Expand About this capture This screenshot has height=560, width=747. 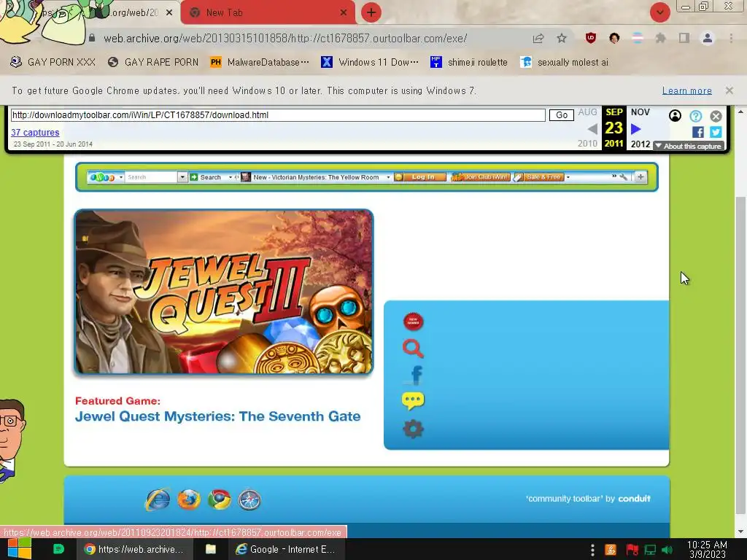[x=689, y=146]
